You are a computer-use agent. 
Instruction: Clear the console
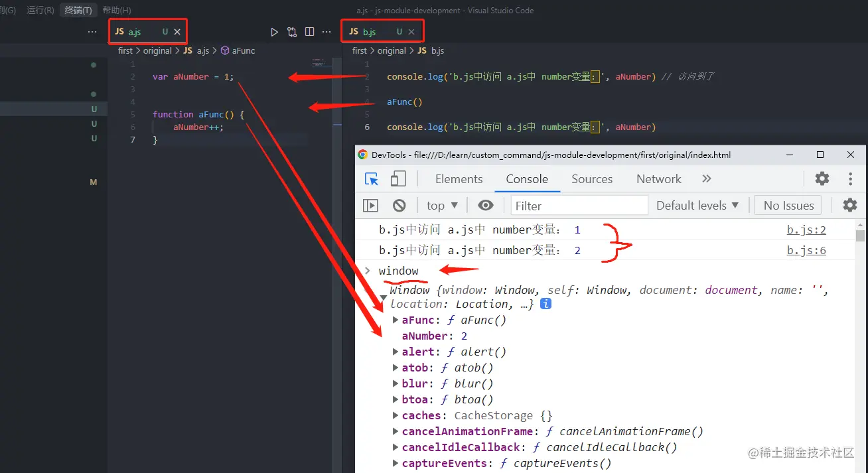point(399,206)
